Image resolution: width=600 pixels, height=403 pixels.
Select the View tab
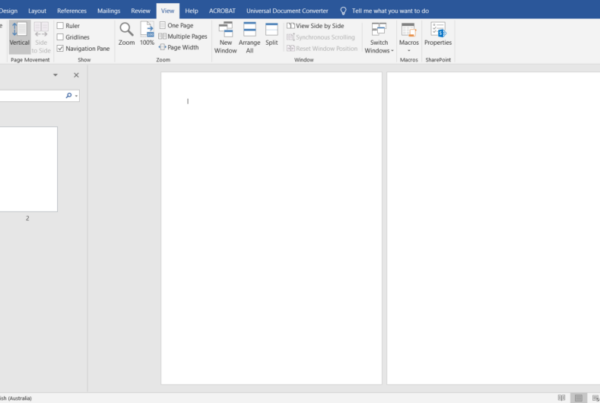pos(168,11)
